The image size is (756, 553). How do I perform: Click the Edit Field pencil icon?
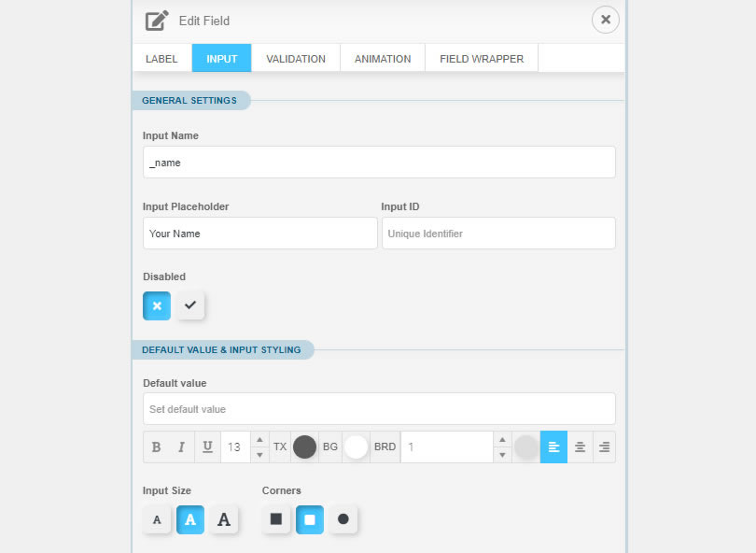[157, 21]
